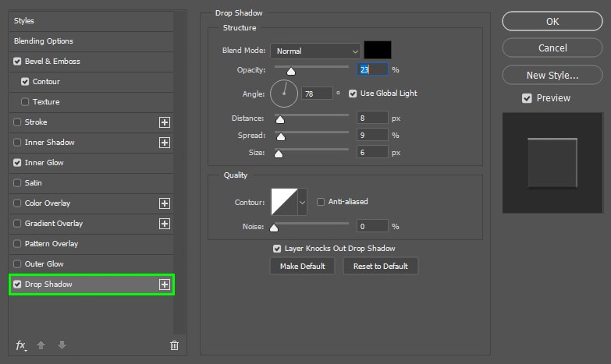Viewport: 611px width, 364px height.
Task: Click the Distance value input field
Action: (372, 118)
